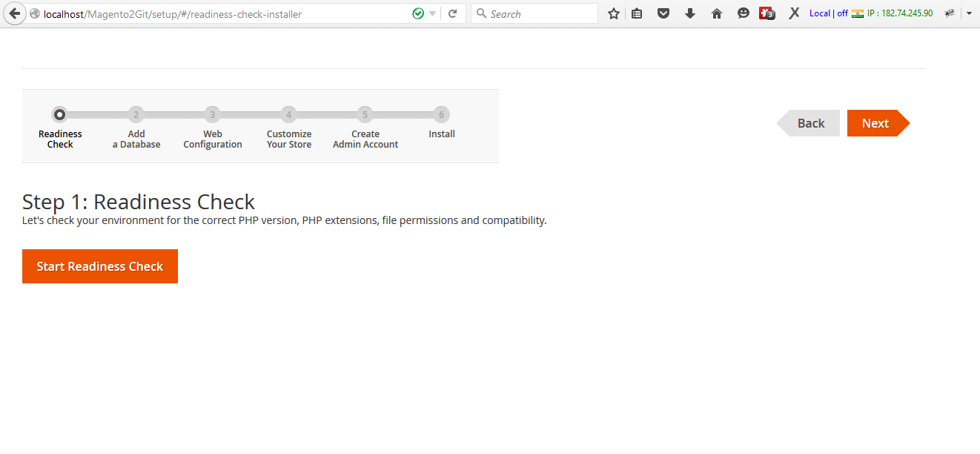Open the toolbar overflow dropdown arrow
The width and height of the screenshot is (980, 454).
coord(969,13)
